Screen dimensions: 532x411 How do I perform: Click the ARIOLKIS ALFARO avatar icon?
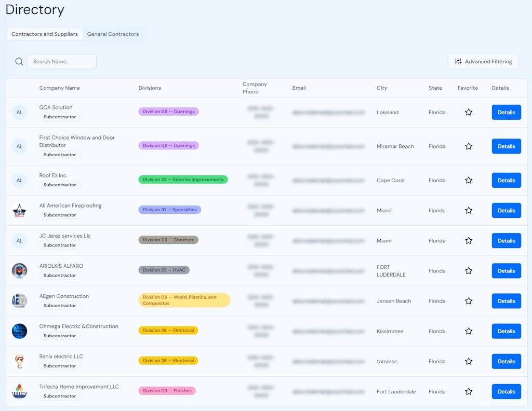click(x=19, y=270)
